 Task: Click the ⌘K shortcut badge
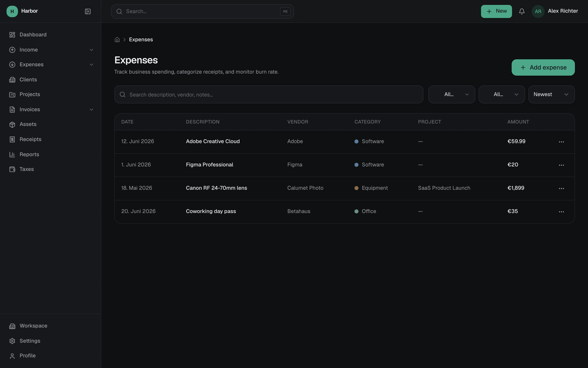(285, 11)
